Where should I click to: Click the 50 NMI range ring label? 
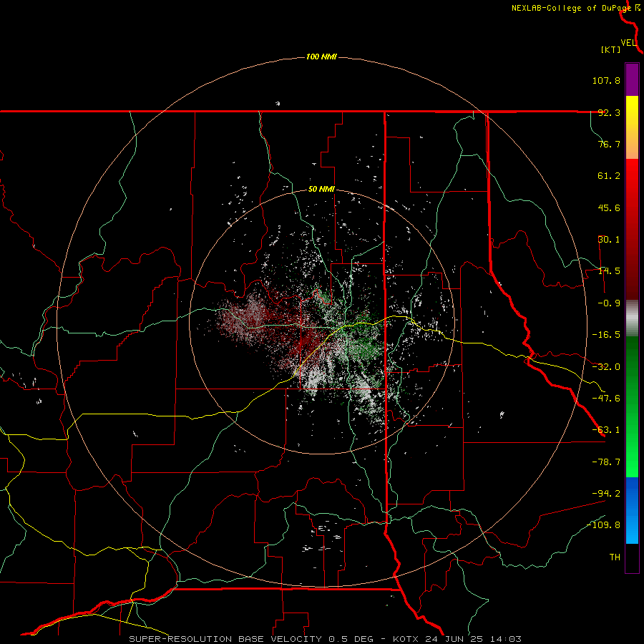(321, 190)
